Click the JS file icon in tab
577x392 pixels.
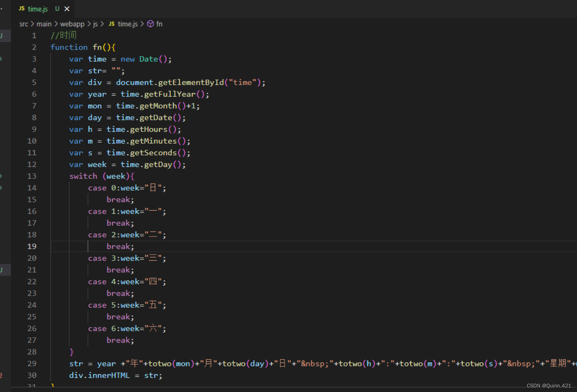click(22, 9)
